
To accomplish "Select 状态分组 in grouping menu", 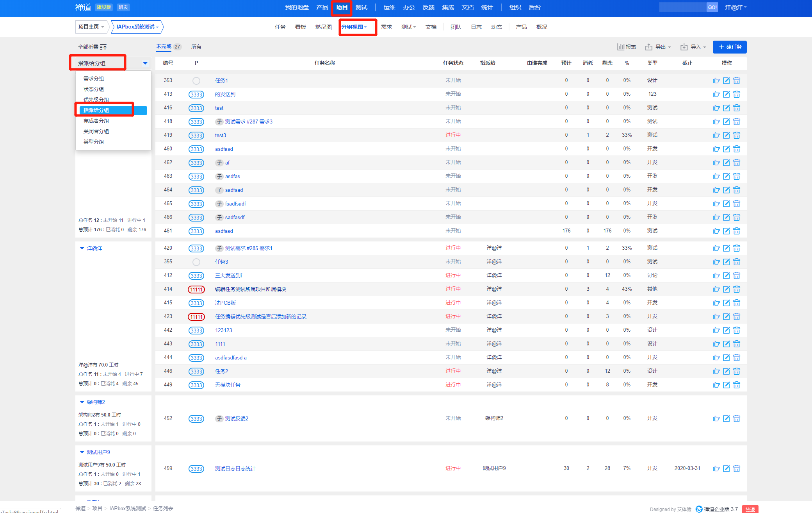I will coord(94,89).
